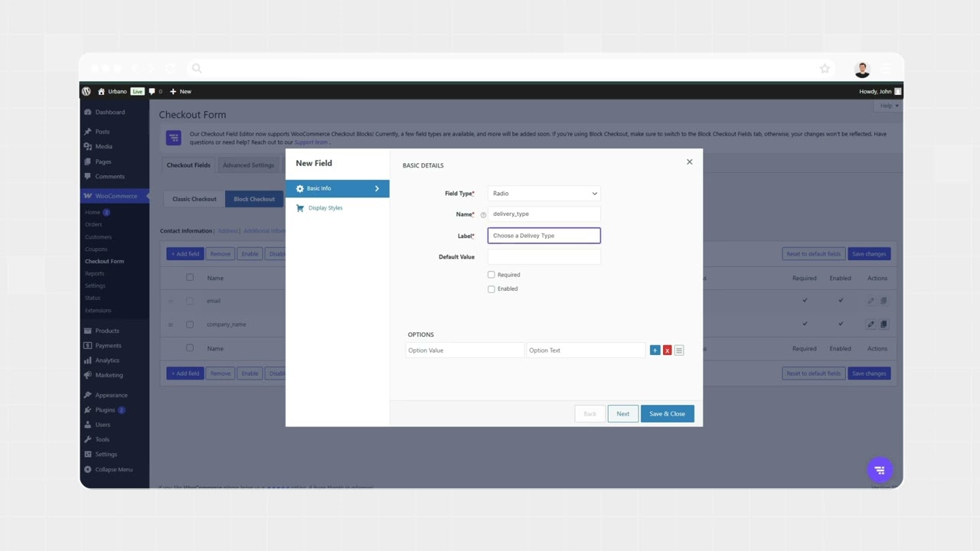The height and width of the screenshot is (551, 980).
Task: Open Plugins in the sidebar
Action: coord(105,409)
